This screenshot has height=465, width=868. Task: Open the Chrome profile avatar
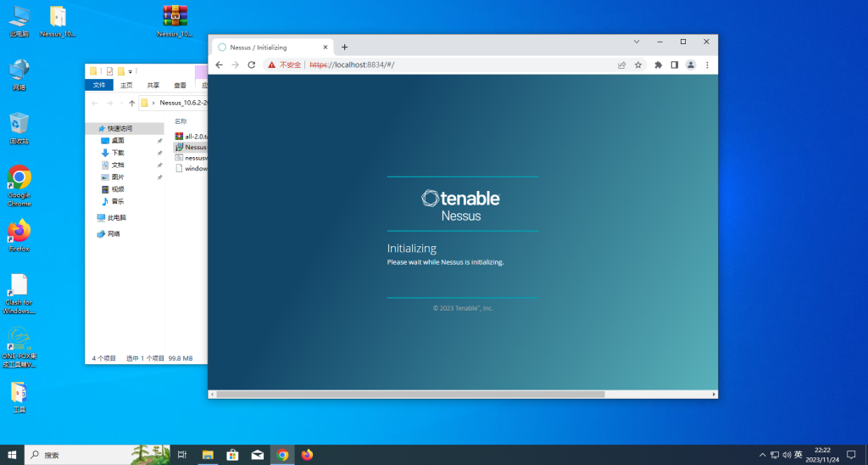point(691,64)
